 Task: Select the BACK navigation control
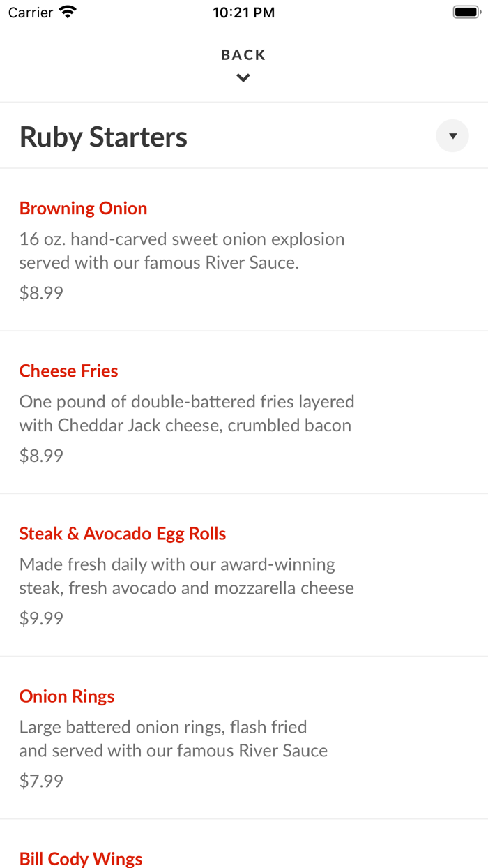click(x=243, y=54)
